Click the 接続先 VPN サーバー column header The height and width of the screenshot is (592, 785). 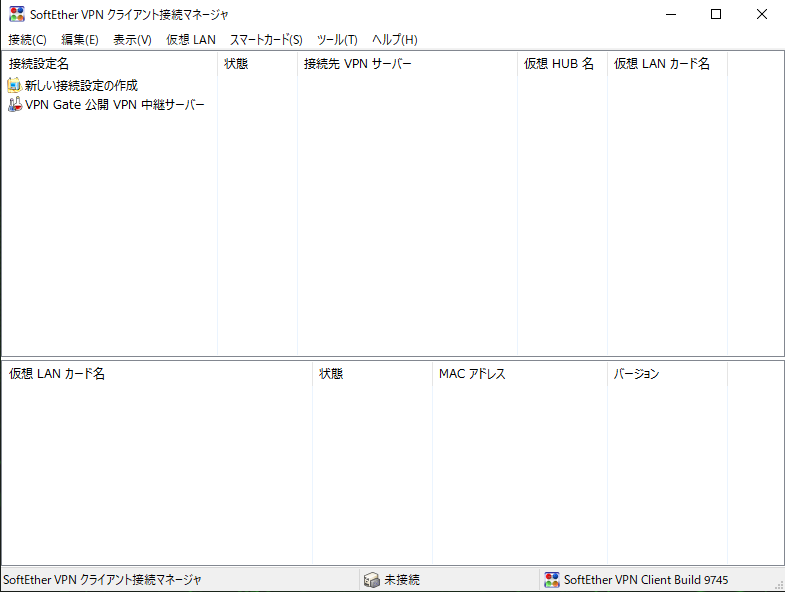pyautogui.click(x=358, y=64)
